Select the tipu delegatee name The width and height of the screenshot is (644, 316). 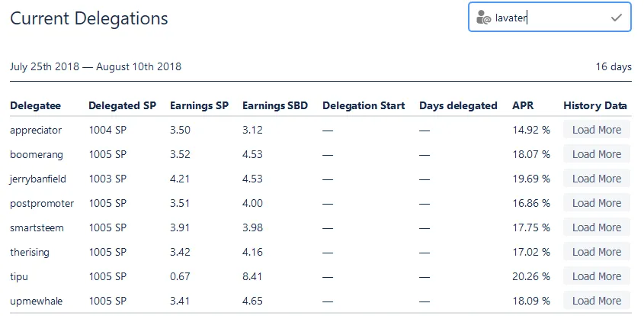pyautogui.click(x=19, y=276)
